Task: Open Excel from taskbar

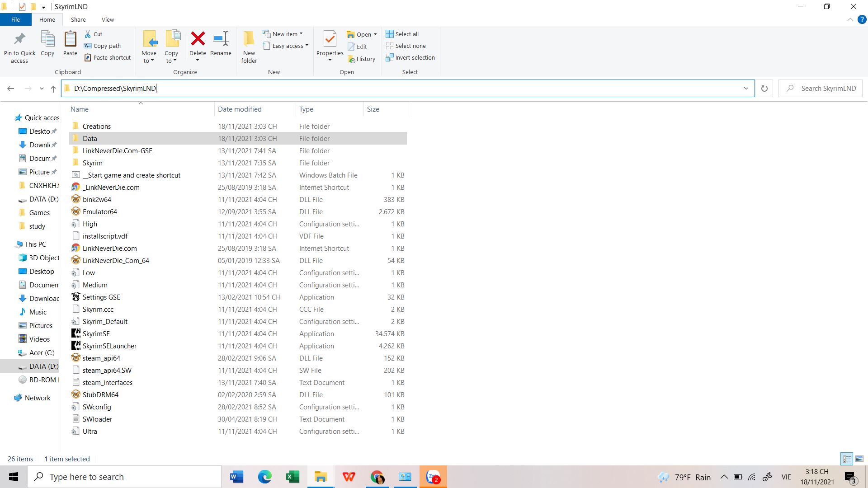Action: tap(292, 477)
